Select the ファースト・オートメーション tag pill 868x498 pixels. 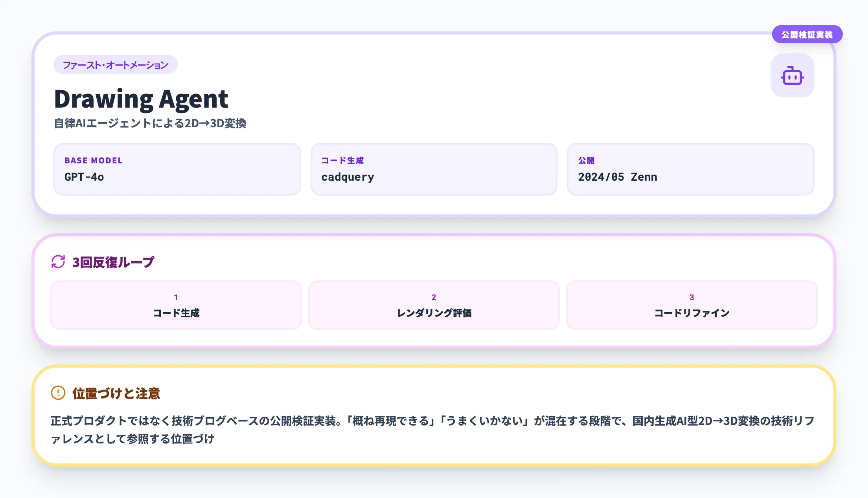coord(115,64)
